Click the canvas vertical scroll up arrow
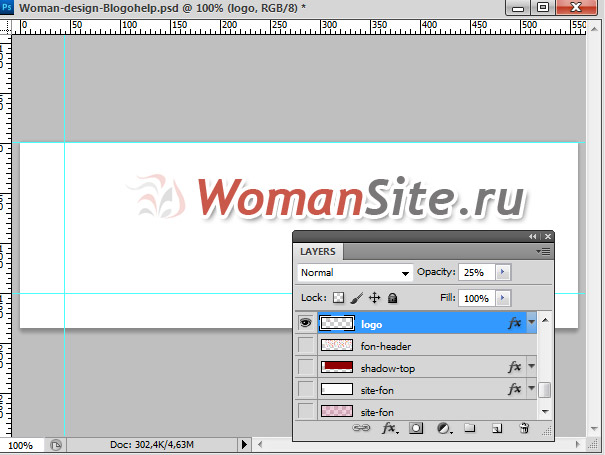Image resolution: width=605 pixels, height=455 pixels. [595, 29]
